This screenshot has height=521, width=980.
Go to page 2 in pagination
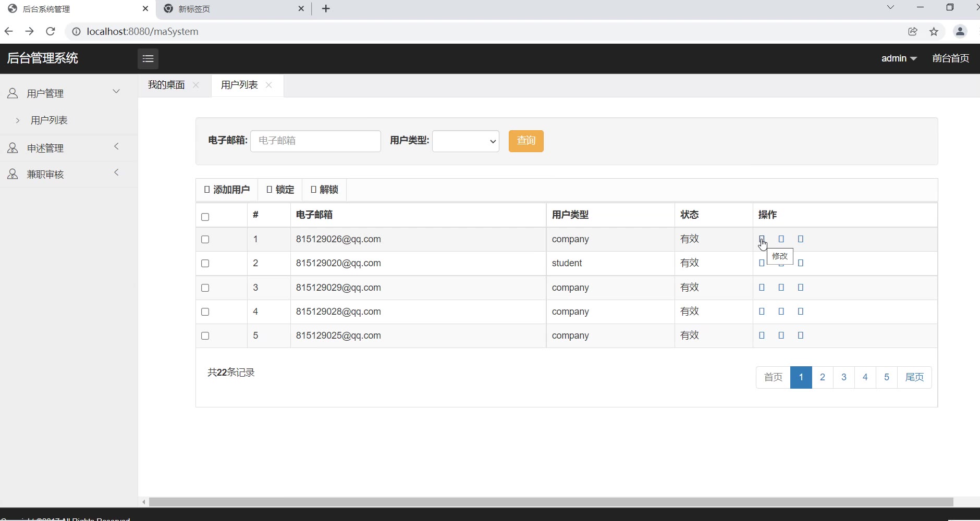[823, 377]
